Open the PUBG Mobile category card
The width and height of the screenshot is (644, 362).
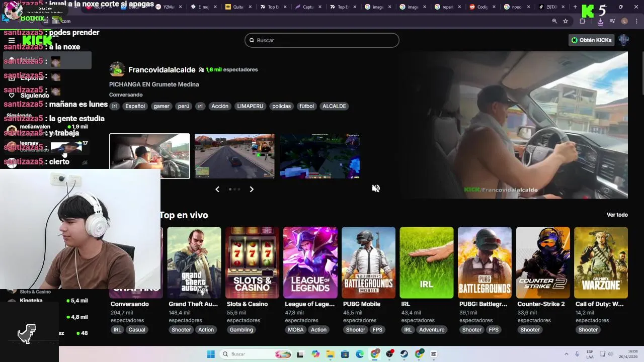tap(368, 262)
